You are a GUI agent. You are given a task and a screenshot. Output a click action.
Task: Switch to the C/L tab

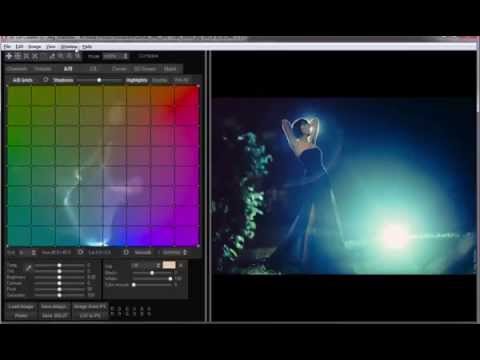(93, 69)
